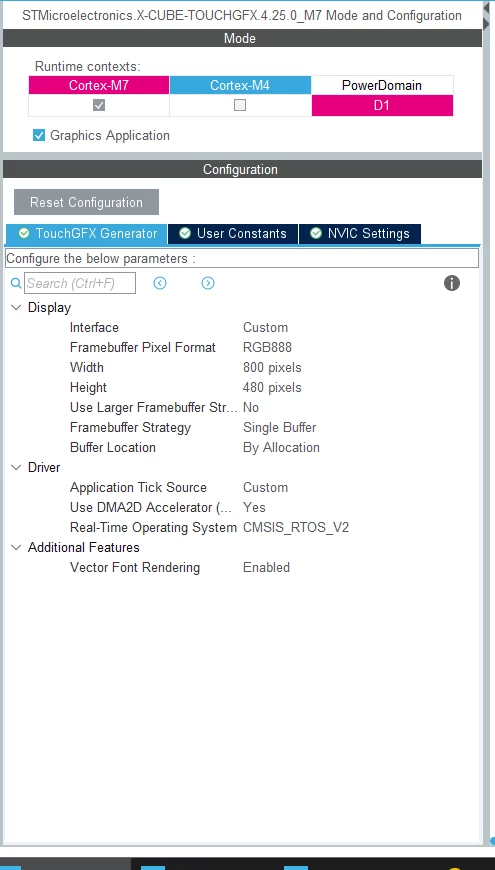This screenshot has width=495, height=870.
Task: Open Real-Time Operating System CMSIS_RTOS_V2 dropdown
Action: pos(296,527)
